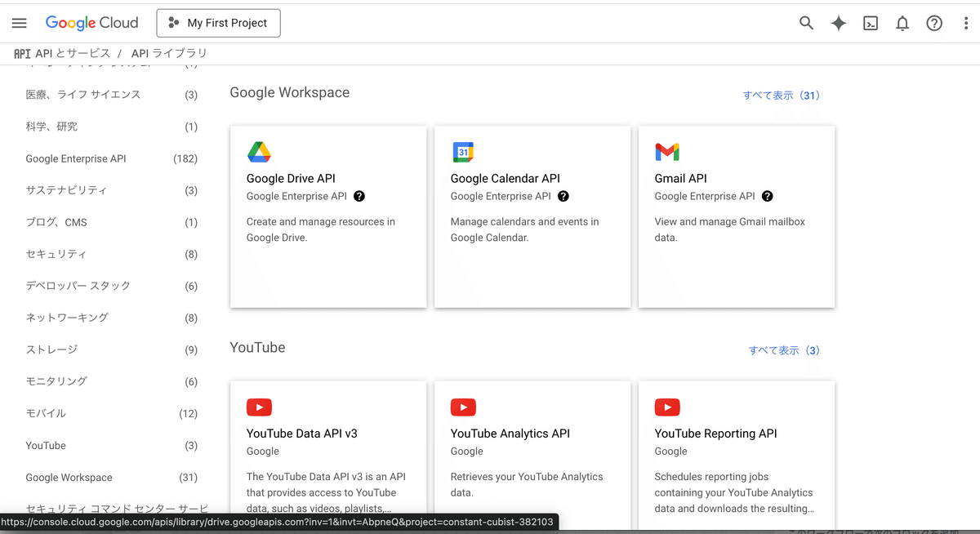Click the Gmail envelope icon on the Gmail API card

click(x=667, y=152)
